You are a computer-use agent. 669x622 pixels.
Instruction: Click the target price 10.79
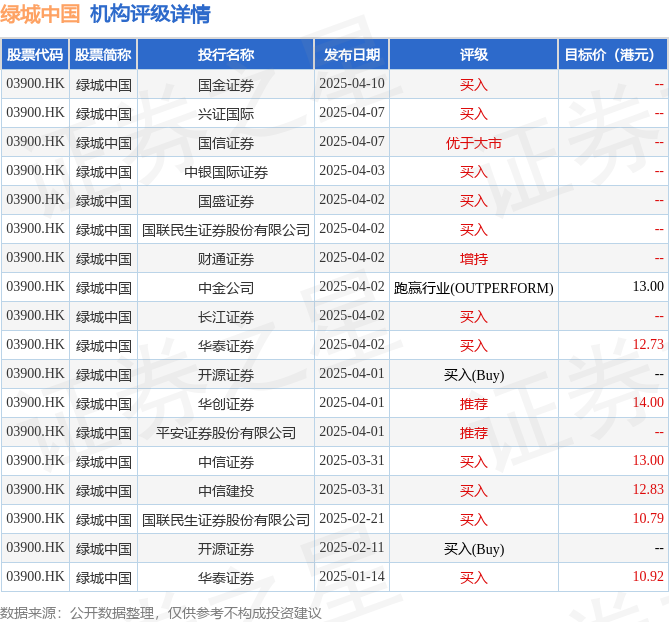648,518
